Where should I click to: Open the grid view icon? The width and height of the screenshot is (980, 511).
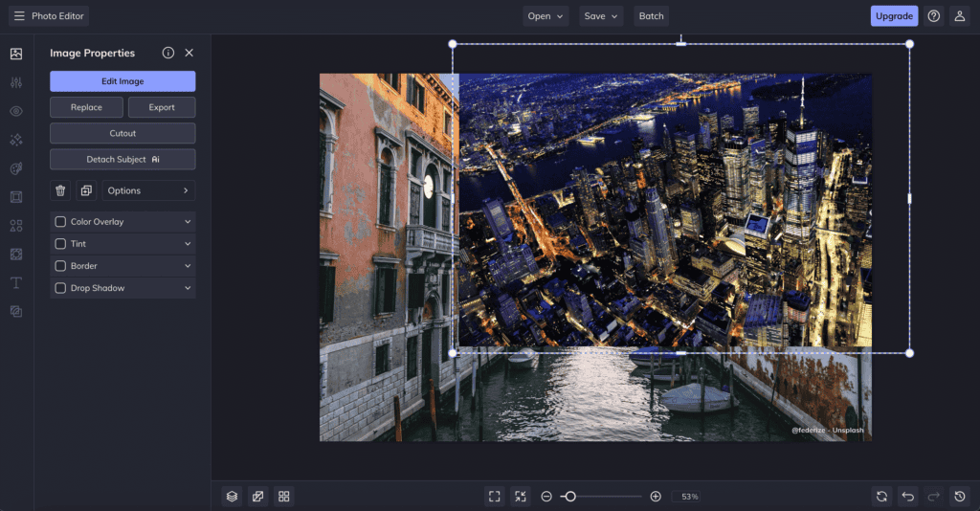[283, 497]
